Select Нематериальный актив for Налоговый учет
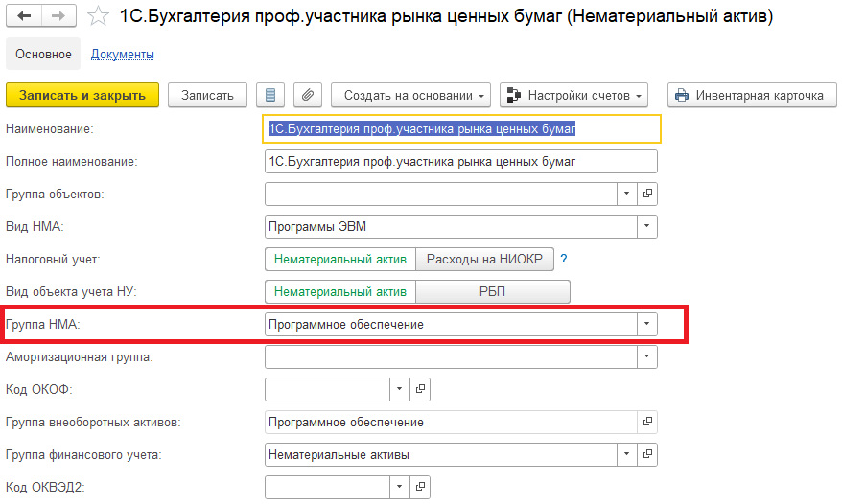 [339, 260]
